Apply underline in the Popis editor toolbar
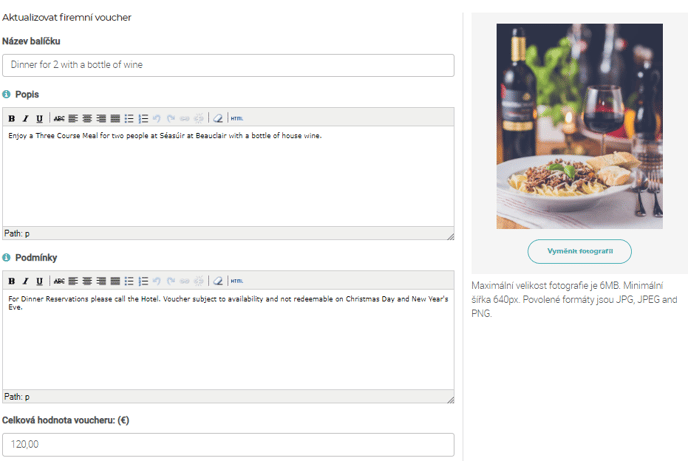Image resolution: width=688 pixels, height=461 pixels. click(x=39, y=118)
